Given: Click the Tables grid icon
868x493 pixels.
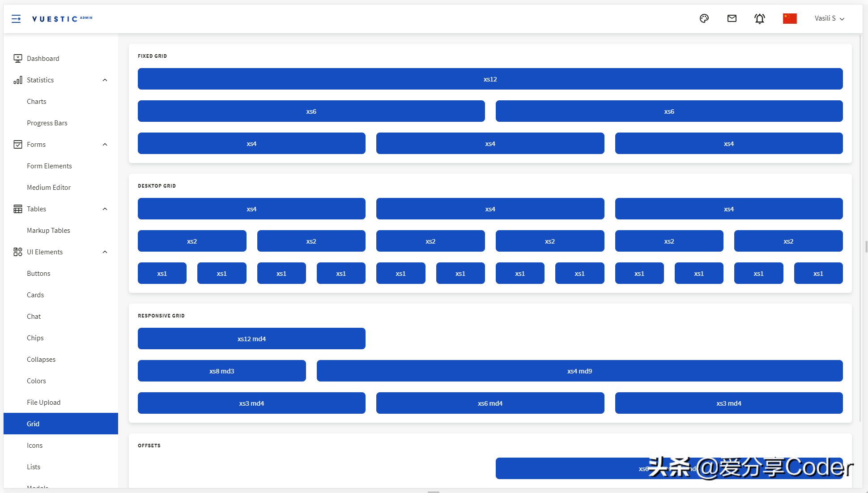Looking at the screenshot, I should tap(17, 209).
